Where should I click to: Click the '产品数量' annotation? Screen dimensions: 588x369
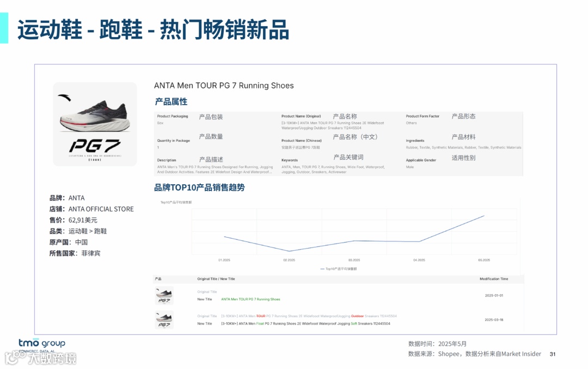pyautogui.click(x=211, y=136)
